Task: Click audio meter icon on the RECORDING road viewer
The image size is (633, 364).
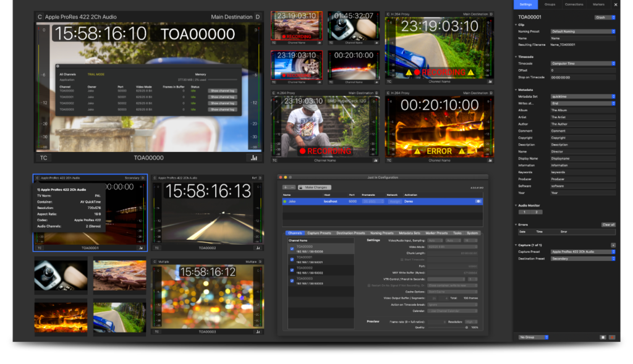Action: click(490, 82)
